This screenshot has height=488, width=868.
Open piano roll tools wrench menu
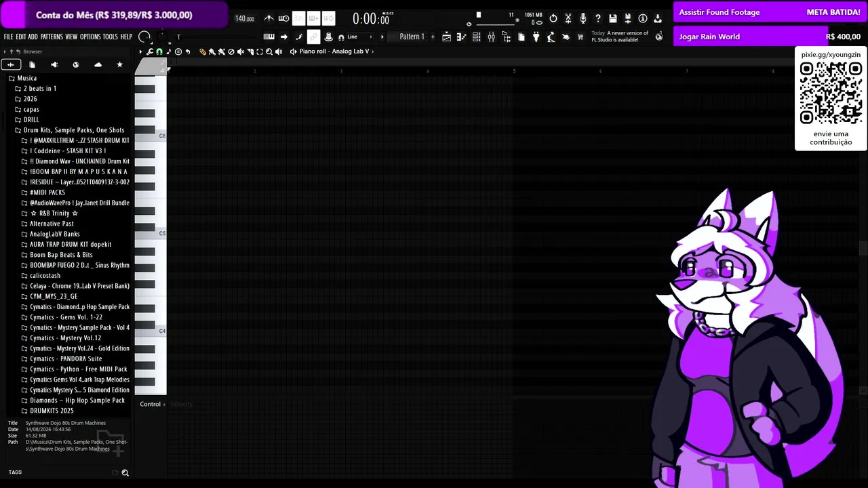(150, 52)
